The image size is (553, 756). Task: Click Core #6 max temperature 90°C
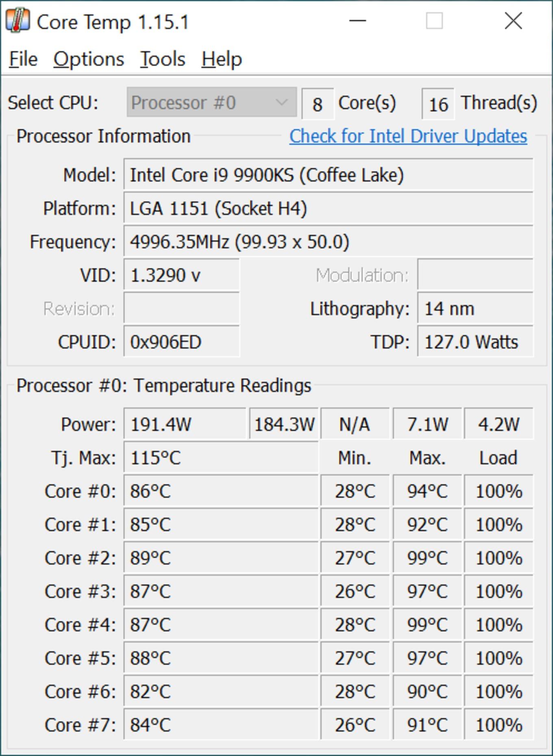pyautogui.click(x=427, y=691)
